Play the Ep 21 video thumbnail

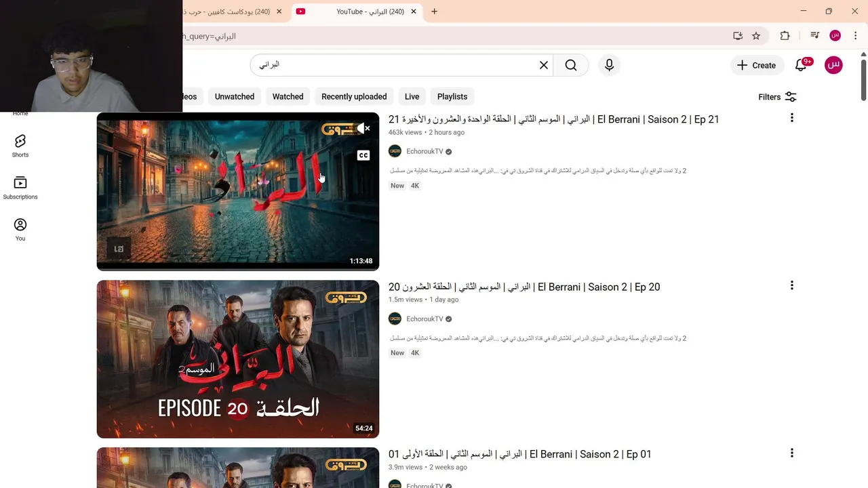tap(238, 191)
